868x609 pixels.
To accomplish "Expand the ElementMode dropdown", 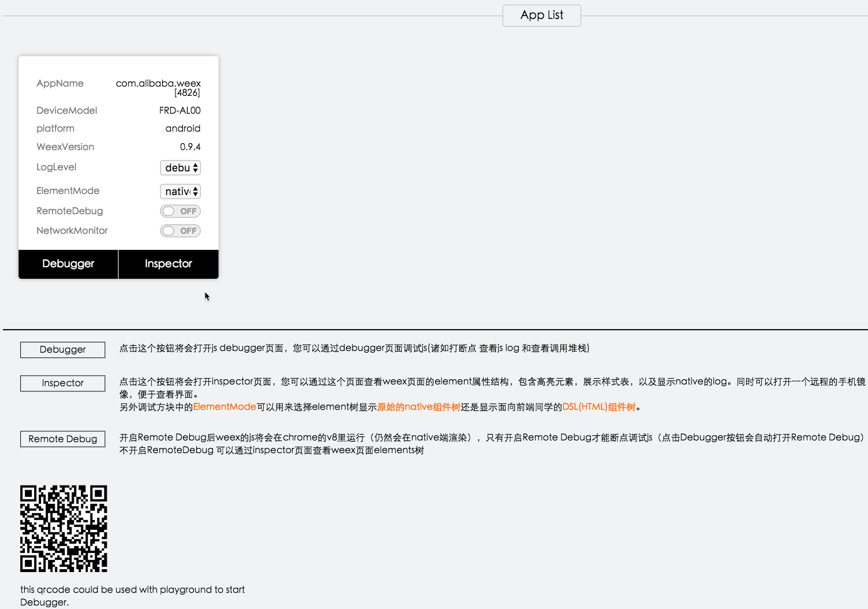I will pyautogui.click(x=180, y=192).
